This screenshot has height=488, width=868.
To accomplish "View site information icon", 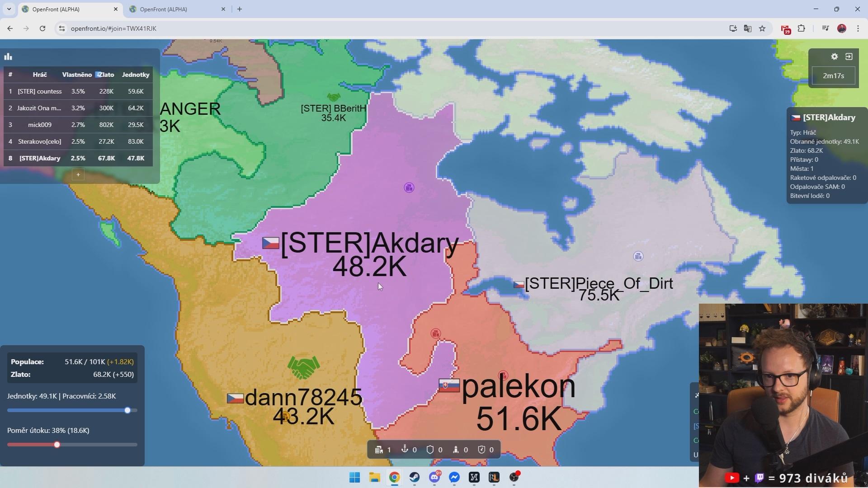I will tap(62, 28).
